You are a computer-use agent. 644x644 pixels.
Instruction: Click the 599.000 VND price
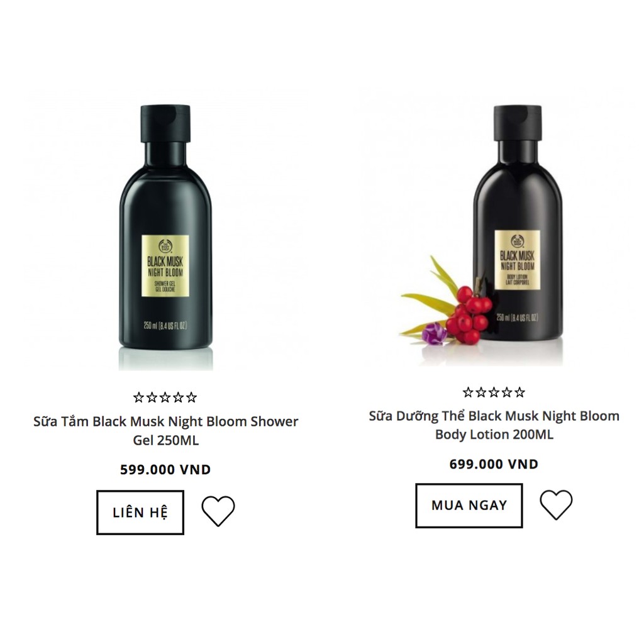click(x=165, y=469)
